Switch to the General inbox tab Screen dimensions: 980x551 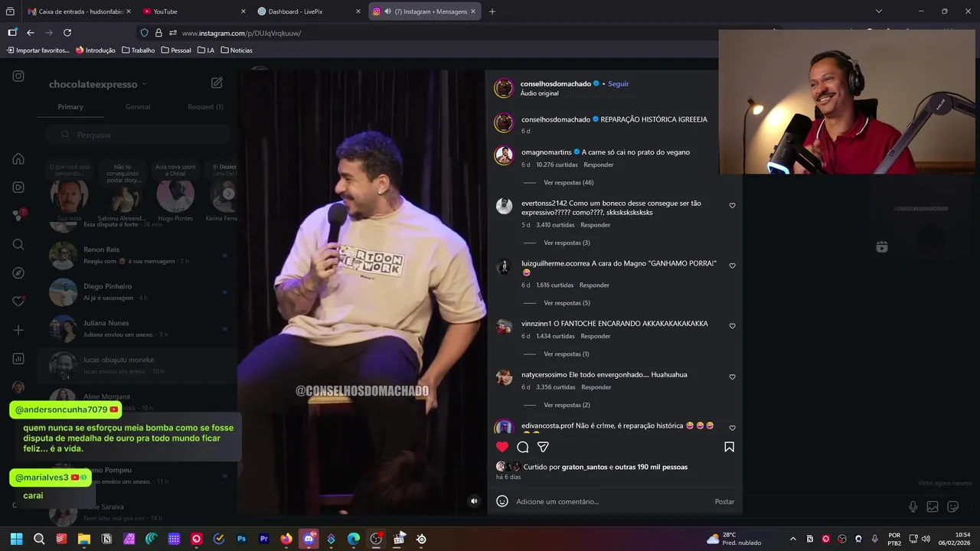(x=138, y=107)
